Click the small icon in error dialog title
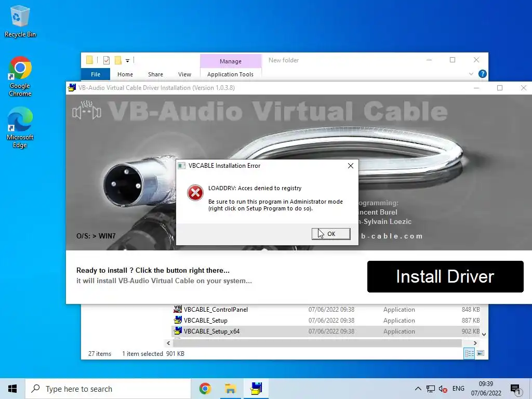The image size is (532, 399). point(182,166)
